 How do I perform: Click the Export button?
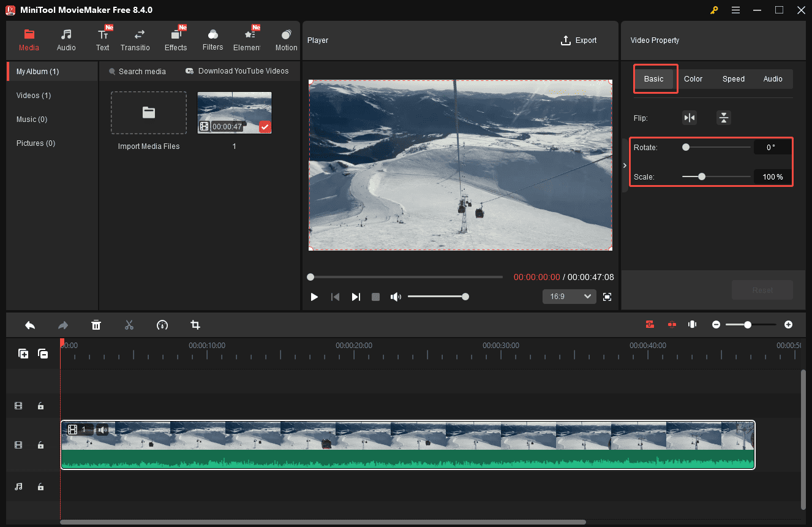[x=579, y=40]
